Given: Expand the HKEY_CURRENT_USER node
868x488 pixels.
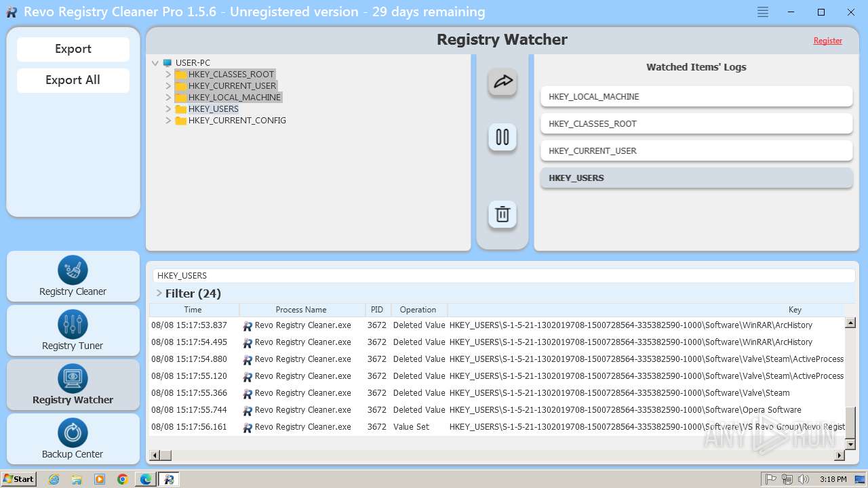Looking at the screenshot, I should tap(168, 86).
